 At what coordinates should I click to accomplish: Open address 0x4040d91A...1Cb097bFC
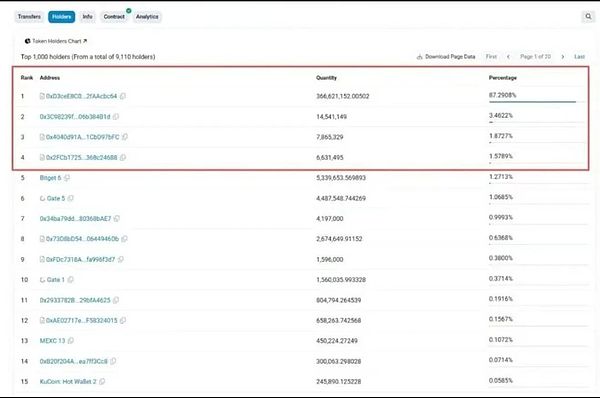(x=83, y=137)
